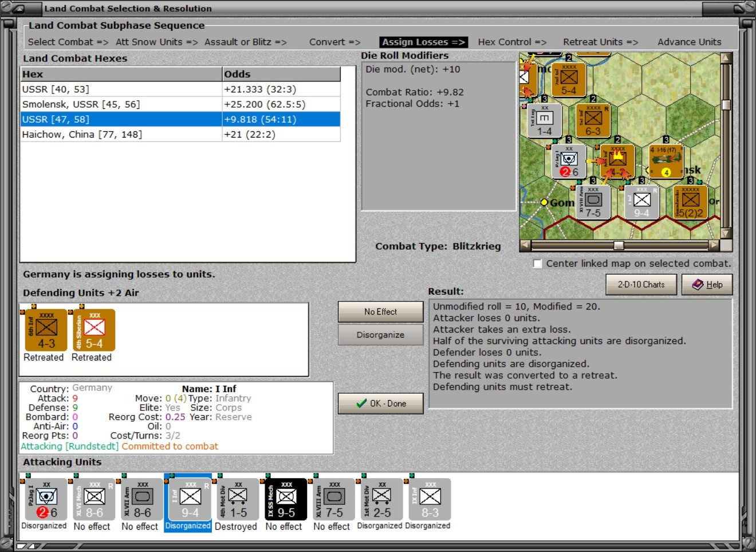Click the PzJag counter on the map
Image resolution: width=756 pixels, height=552 pixels.
(x=569, y=162)
